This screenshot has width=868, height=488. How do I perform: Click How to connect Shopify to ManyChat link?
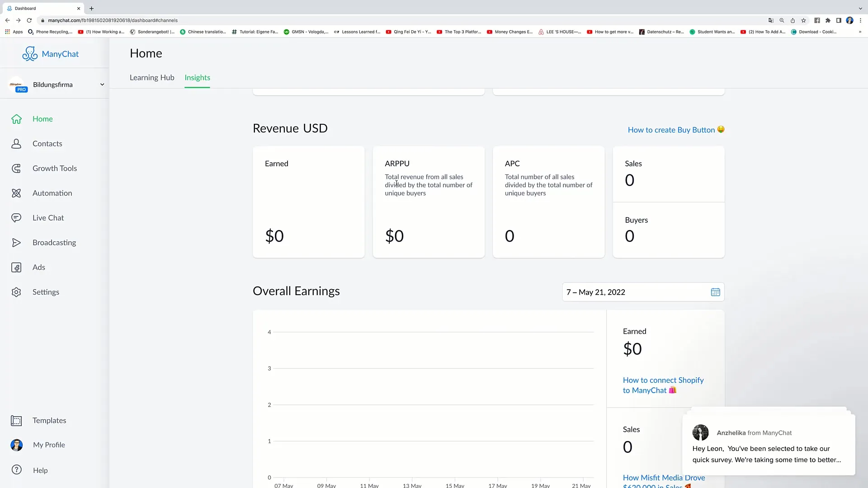click(x=664, y=385)
